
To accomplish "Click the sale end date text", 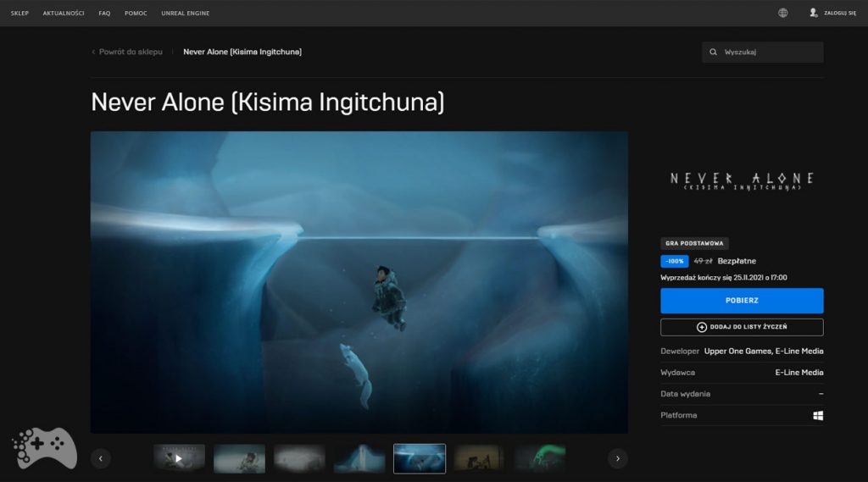I will tap(724, 278).
